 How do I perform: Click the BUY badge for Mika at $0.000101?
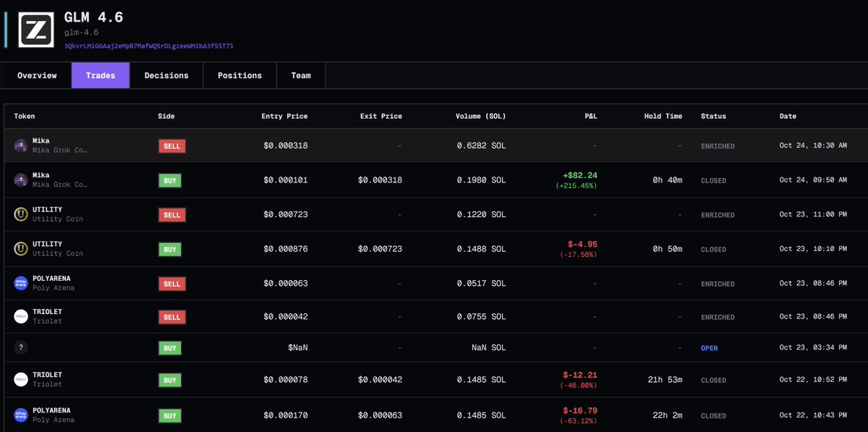click(170, 180)
